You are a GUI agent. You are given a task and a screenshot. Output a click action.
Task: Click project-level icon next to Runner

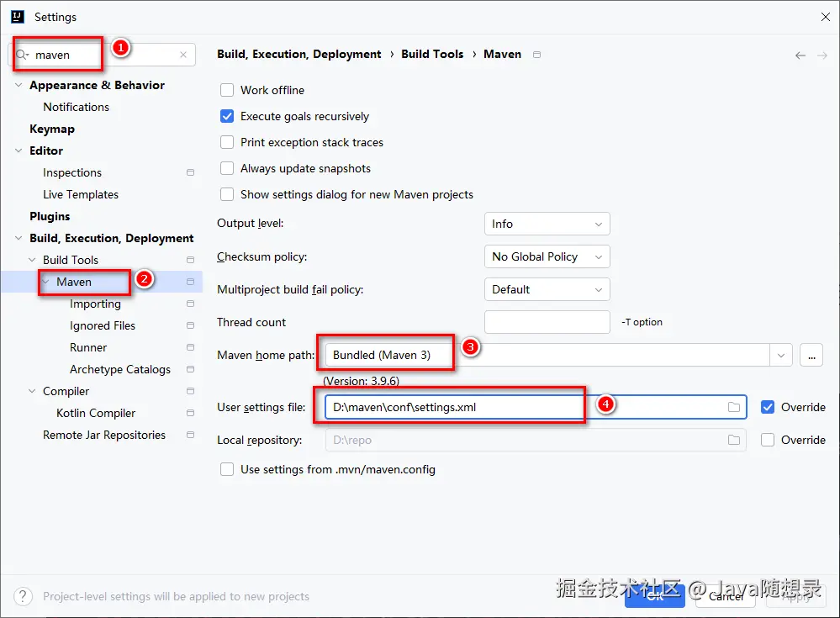190,347
